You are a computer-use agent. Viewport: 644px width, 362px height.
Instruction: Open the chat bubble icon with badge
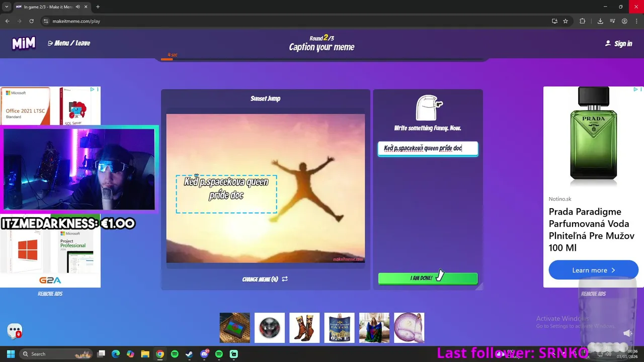[15, 331]
